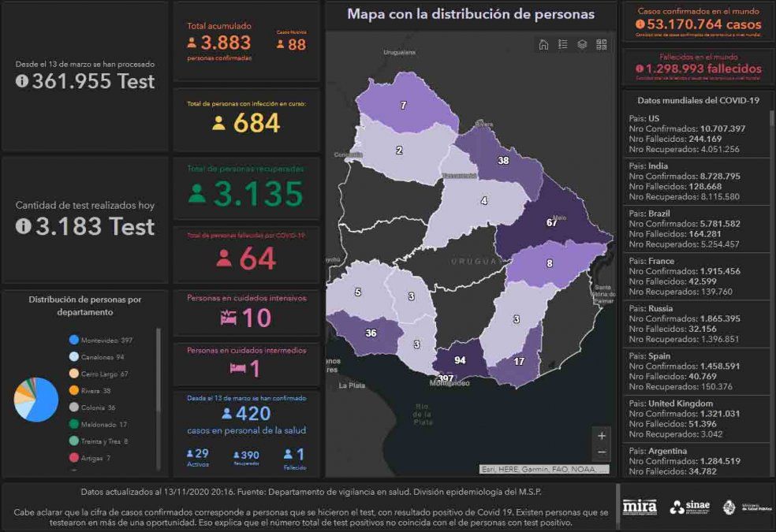
Task: Zoom in on the map with plus
Action: click(602, 436)
